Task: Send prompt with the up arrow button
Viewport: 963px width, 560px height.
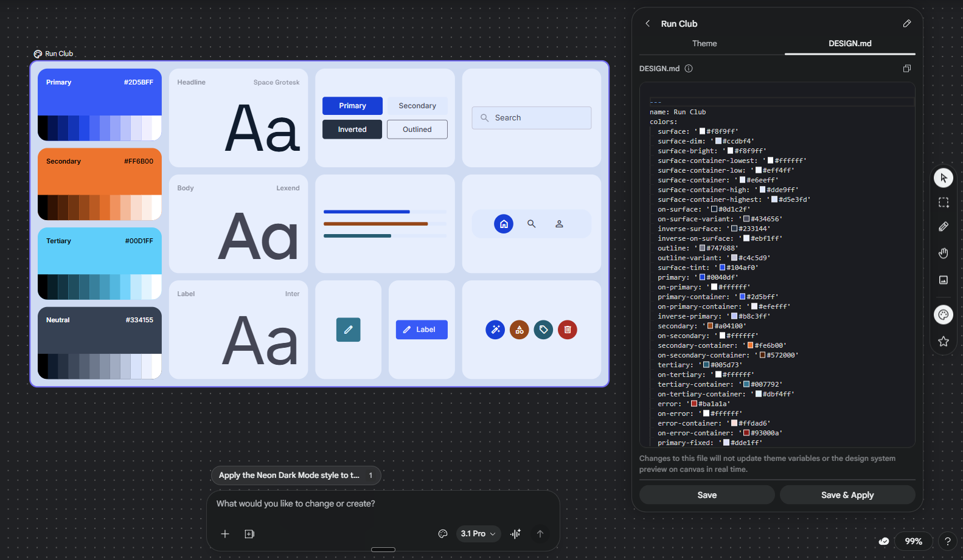Action: point(540,534)
